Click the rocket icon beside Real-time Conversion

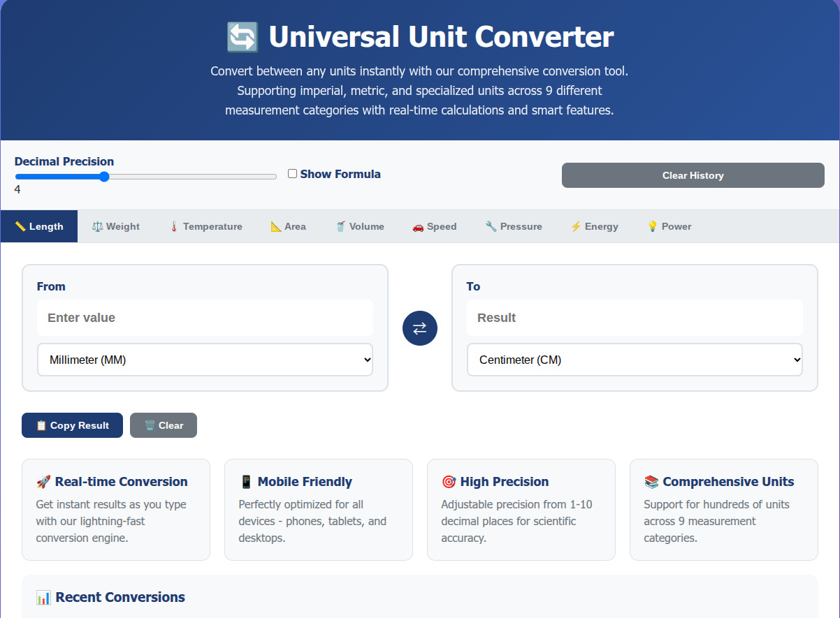(43, 482)
